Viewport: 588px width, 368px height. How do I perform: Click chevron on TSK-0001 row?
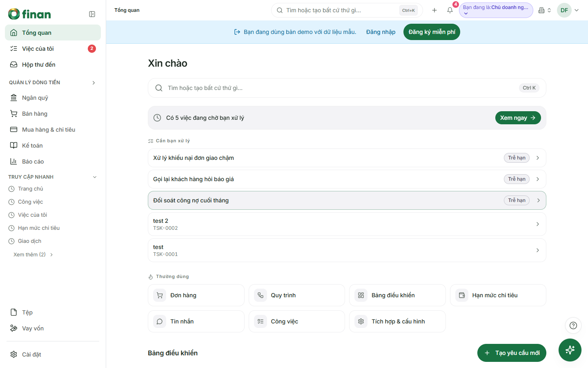pyautogui.click(x=538, y=250)
